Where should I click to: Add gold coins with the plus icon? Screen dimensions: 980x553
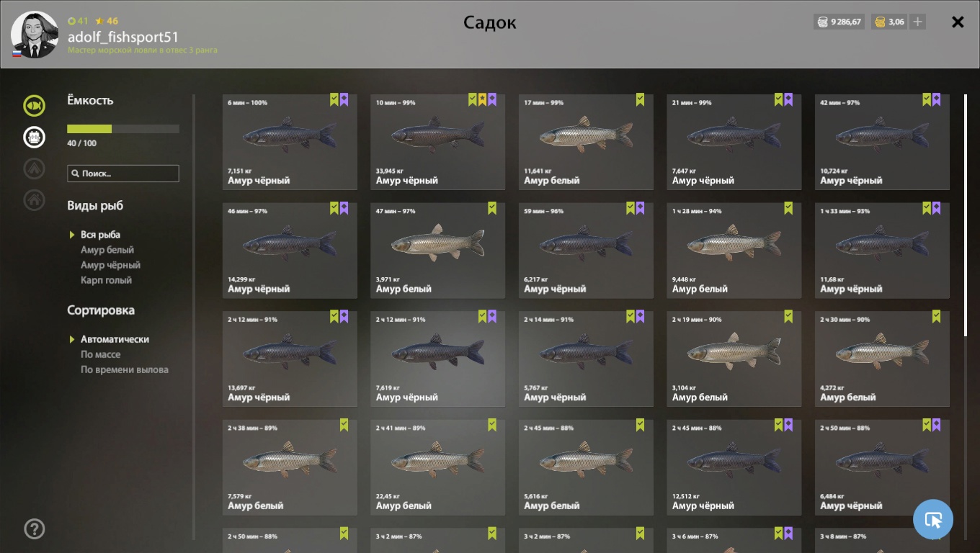coord(917,22)
